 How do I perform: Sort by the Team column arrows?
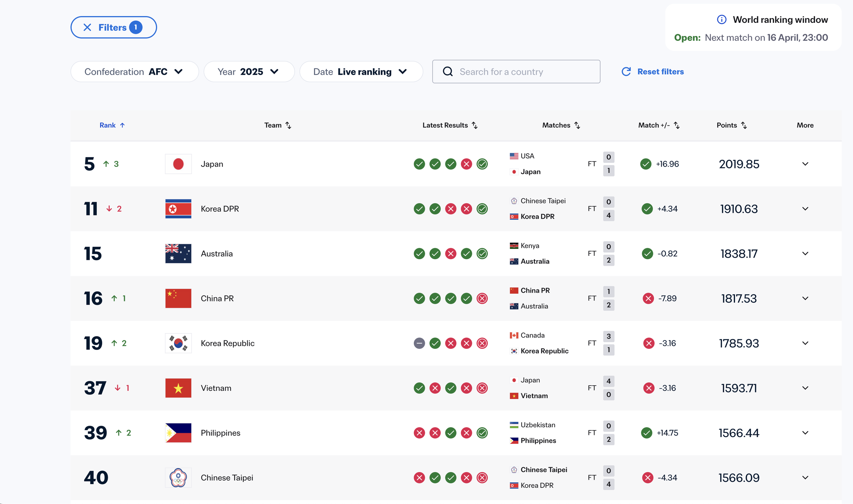[x=288, y=125]
